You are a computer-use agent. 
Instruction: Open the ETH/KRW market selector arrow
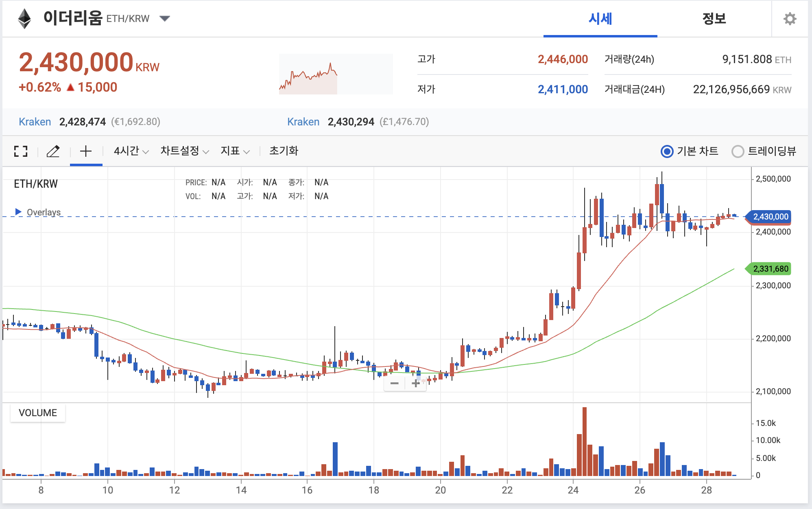click(165, 18)
